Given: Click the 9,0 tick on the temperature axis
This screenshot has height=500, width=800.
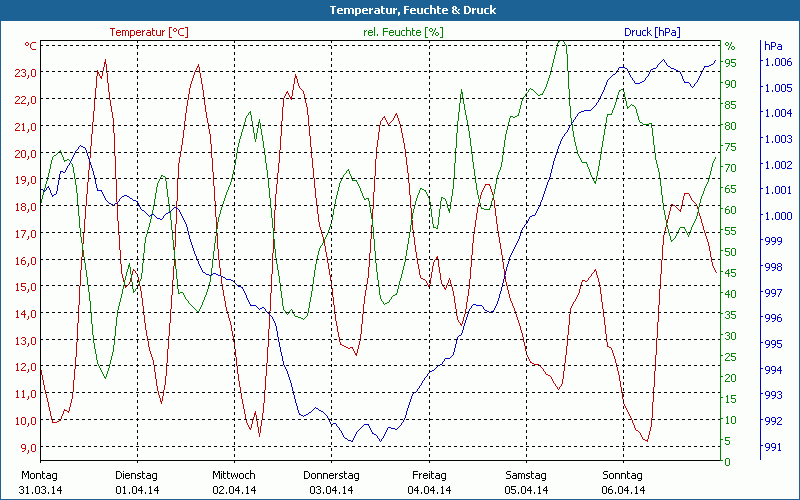Looking at the screenshot, I should coord(28,447).
